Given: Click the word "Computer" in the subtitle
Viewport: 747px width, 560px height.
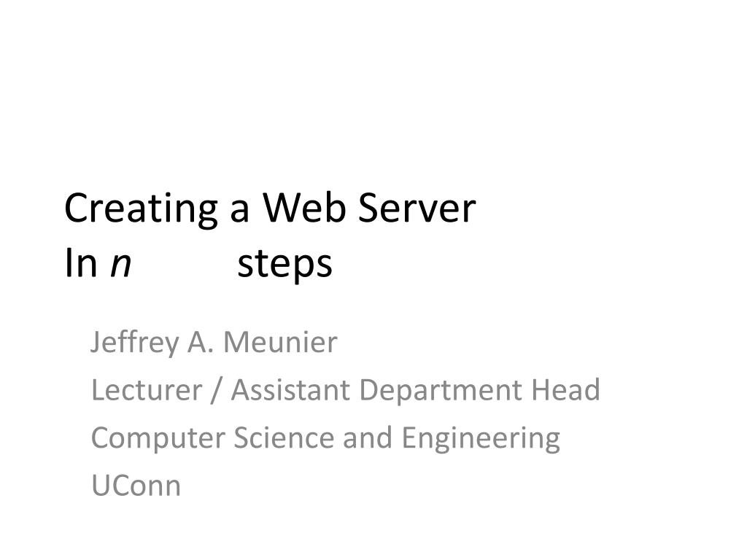Looking at the screenshot, I should (x=158, y=439).
